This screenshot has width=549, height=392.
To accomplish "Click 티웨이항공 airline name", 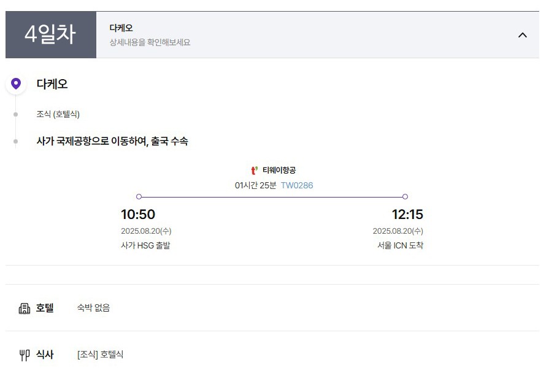I will tap(279, 171).
